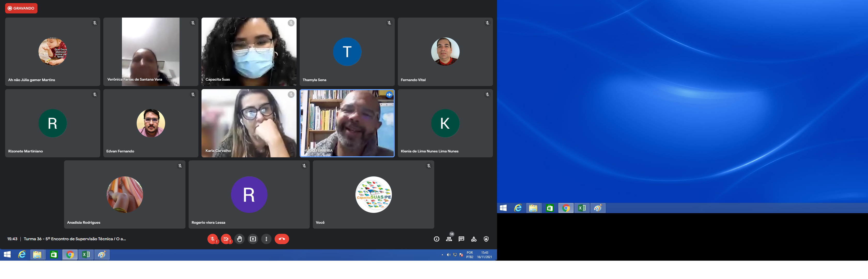Open Excel from the left taskbar
868x279 pixels.
point(86,254)
